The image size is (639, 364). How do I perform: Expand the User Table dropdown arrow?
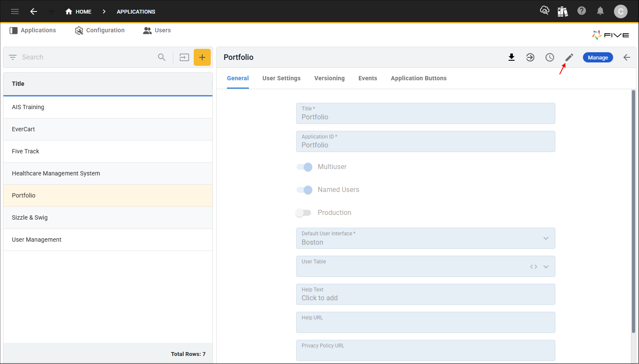[x=546, y=267]
